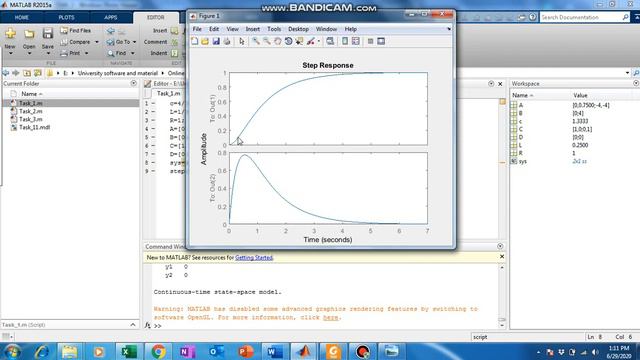Activate Zoom Out tool in Figure 1
640x360 pixels.
click(x=267, y=41)
